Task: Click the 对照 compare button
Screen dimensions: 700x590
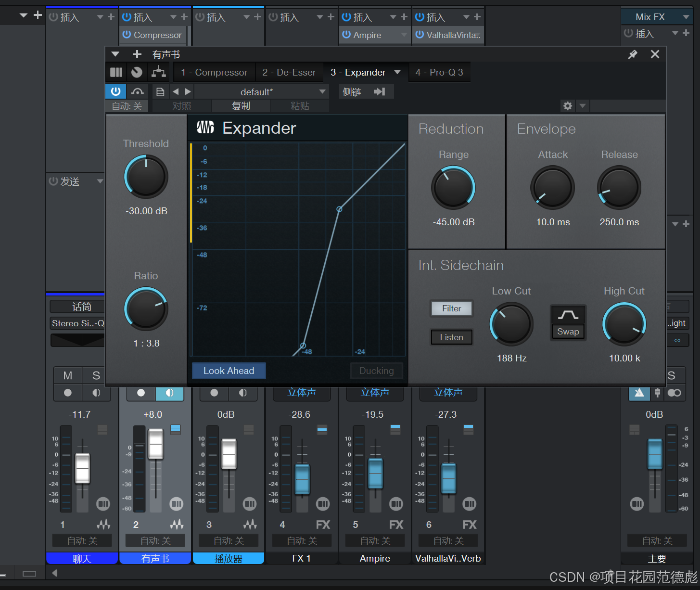Action: pos(182,106)
